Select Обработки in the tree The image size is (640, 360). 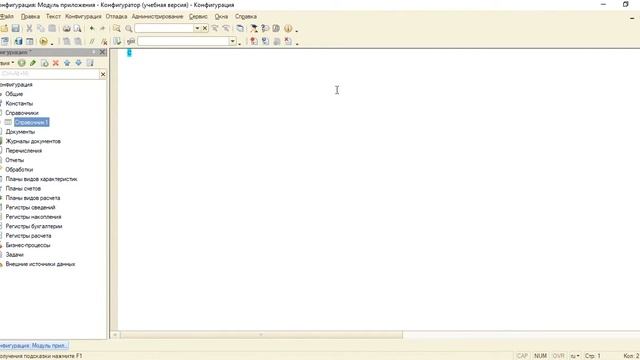19,169
